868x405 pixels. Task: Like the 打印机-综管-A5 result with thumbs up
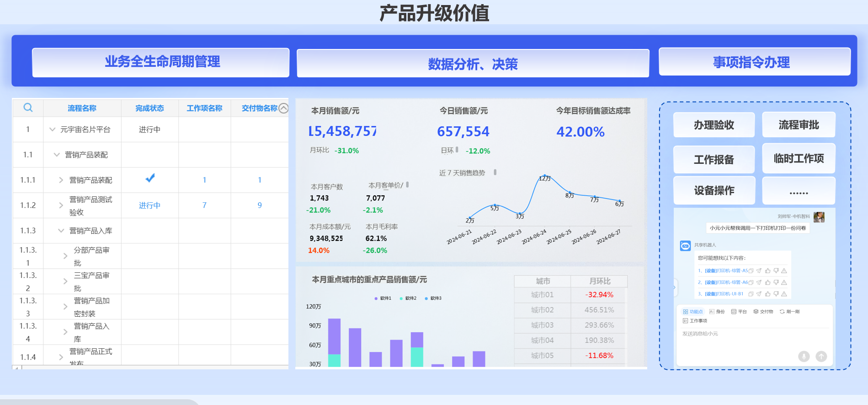click(767, 271)
